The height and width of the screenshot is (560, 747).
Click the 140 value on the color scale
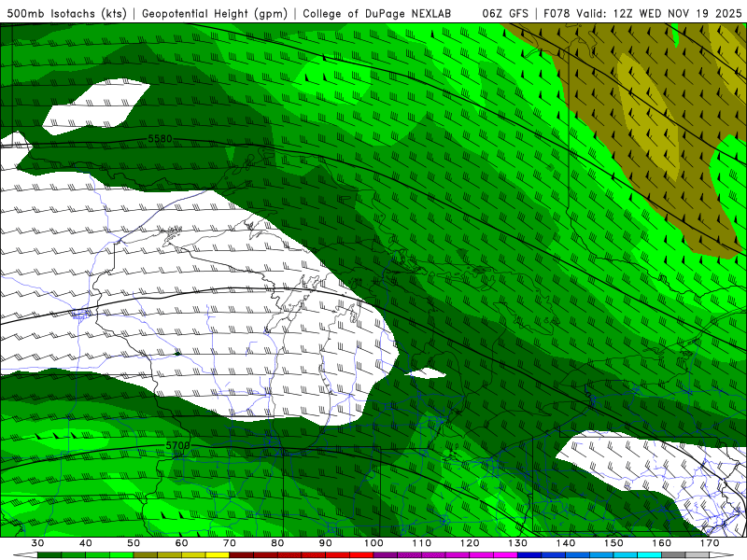[566, 543]
